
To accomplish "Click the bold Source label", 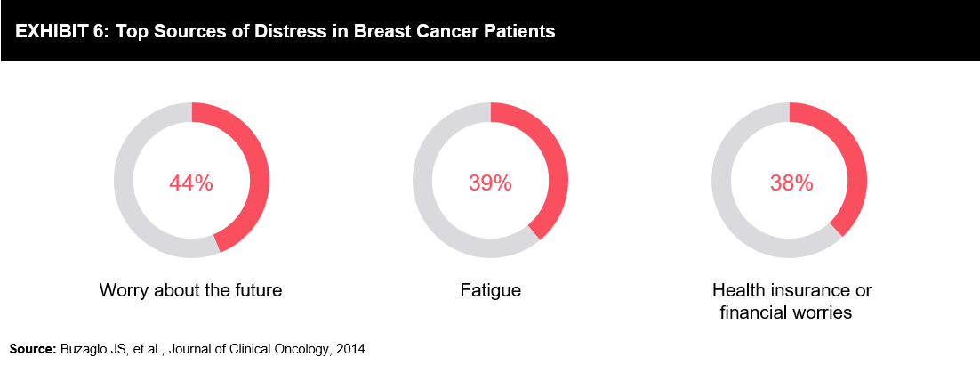I will click(33, 349).
